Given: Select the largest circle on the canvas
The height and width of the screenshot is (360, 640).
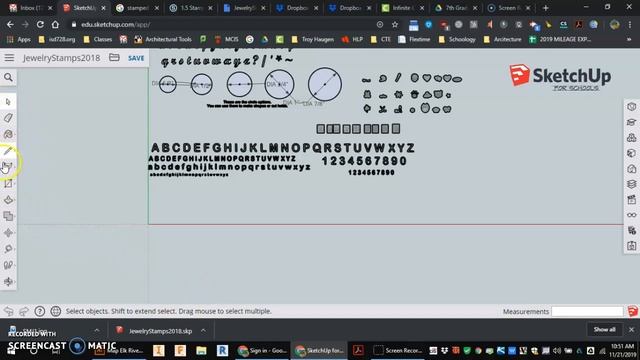Looking at the screenshot, I should coord(325,84).
